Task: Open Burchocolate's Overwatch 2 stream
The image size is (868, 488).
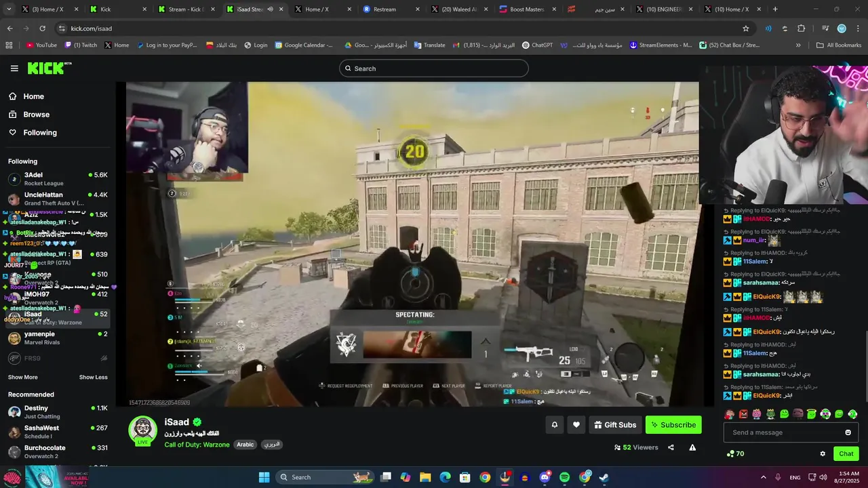Action: (x=58, y=451)
